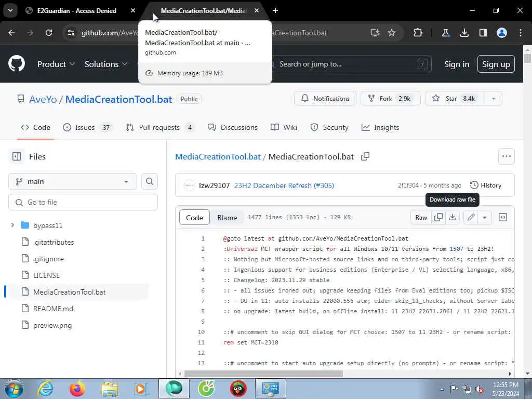Click the code horizontal scrollbar thumb
This screenshot has height=399, width=532.
263,374
